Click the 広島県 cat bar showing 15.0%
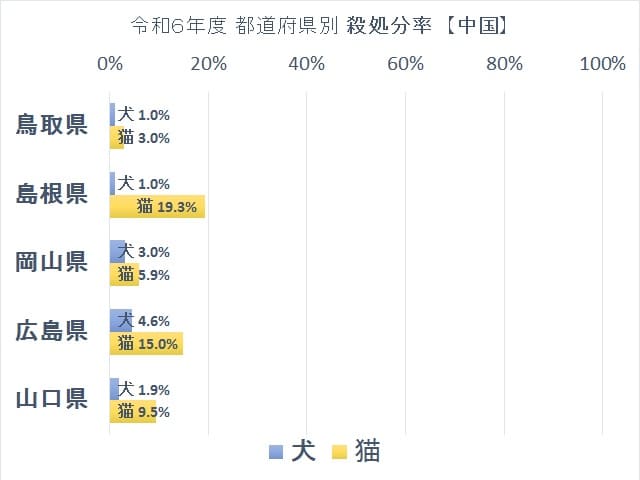The height and width of the screenshot is (480, 640). (x=146, y=344)
